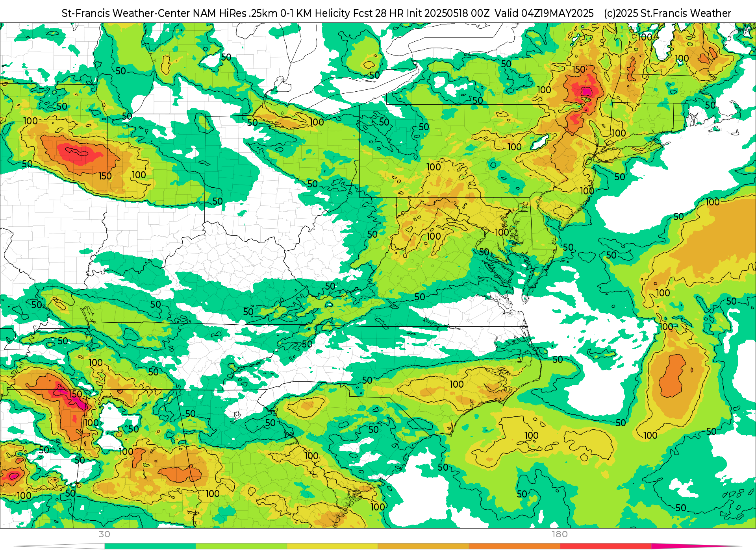Click the light green color bar segment
The height and width of the screenshot is (551, 756).
tap(241, 546)
